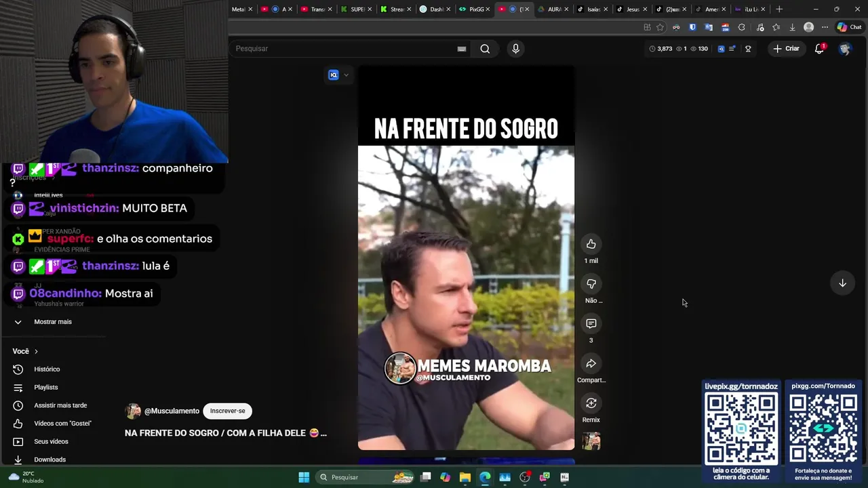Like the short with the thumbs-up icon
Viewport: 868px width, 488px height.
591,244
